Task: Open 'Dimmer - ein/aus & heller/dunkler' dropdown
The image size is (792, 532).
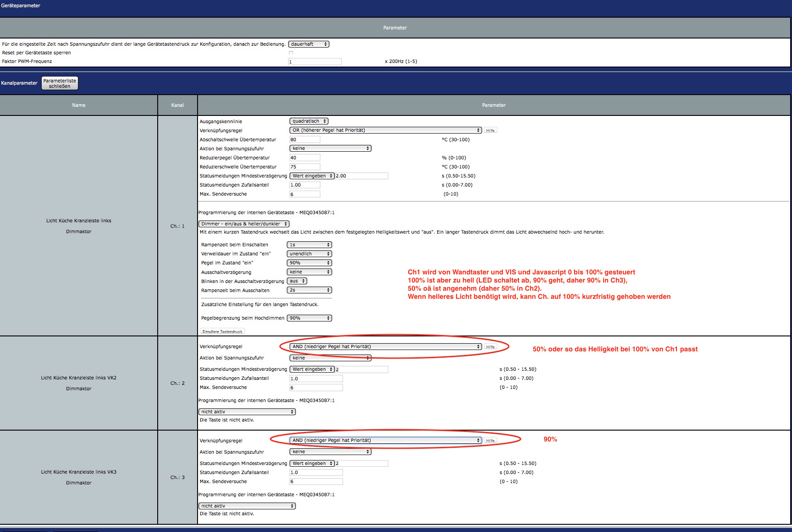Action: pos(244,224)
